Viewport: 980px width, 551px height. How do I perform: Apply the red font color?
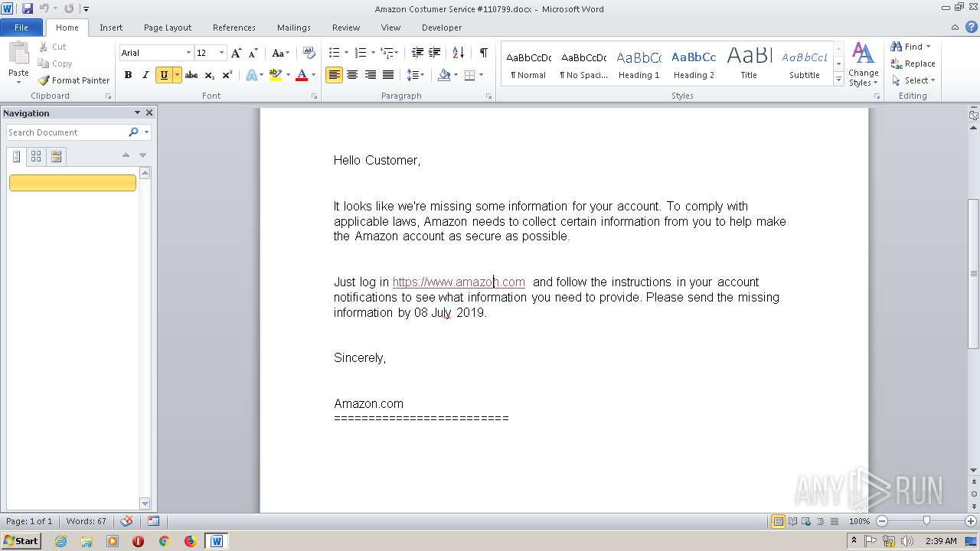coord(302,75)
